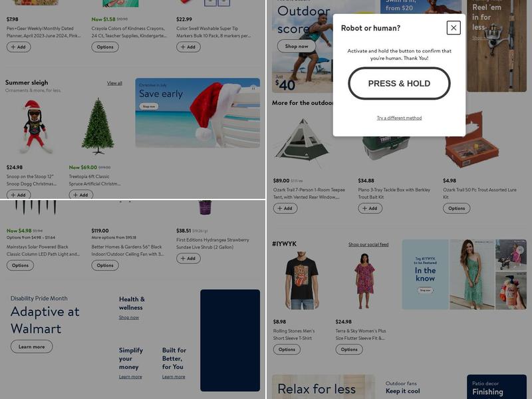Screen dimensions: 532x399
Task: Click the Snoop on the Stoop thumbnail
Action: point(35,128)
